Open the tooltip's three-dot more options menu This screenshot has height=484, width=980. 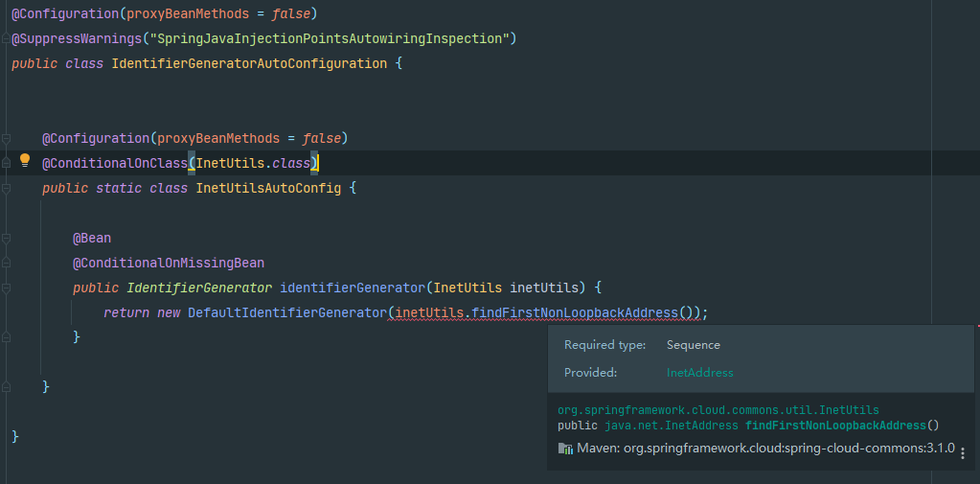963,453
